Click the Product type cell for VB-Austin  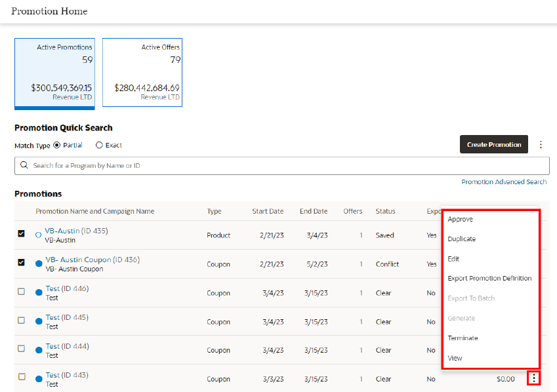coord(218,235)
